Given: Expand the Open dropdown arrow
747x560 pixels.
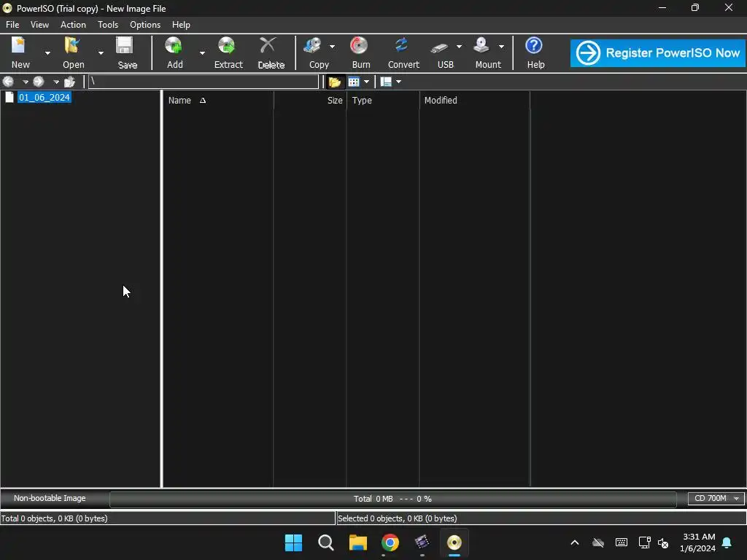Looking at the screenshot, I should [101, 52].
